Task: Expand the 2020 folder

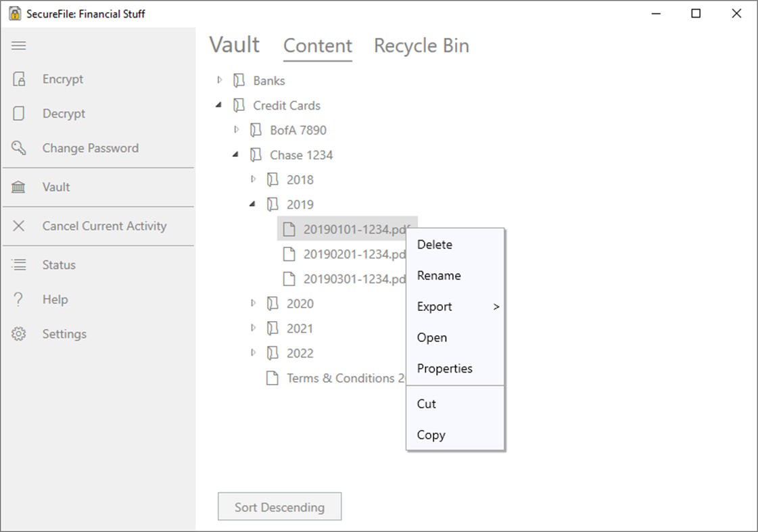Action: click(253, 304)
